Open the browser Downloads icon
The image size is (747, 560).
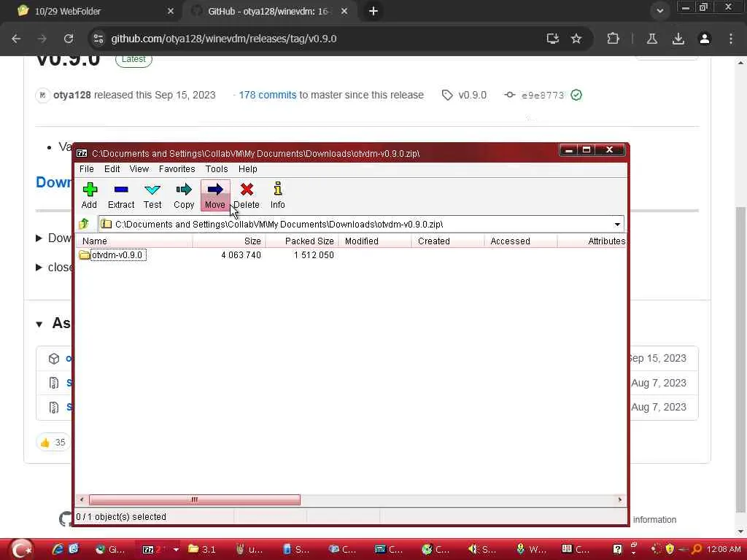678,39
